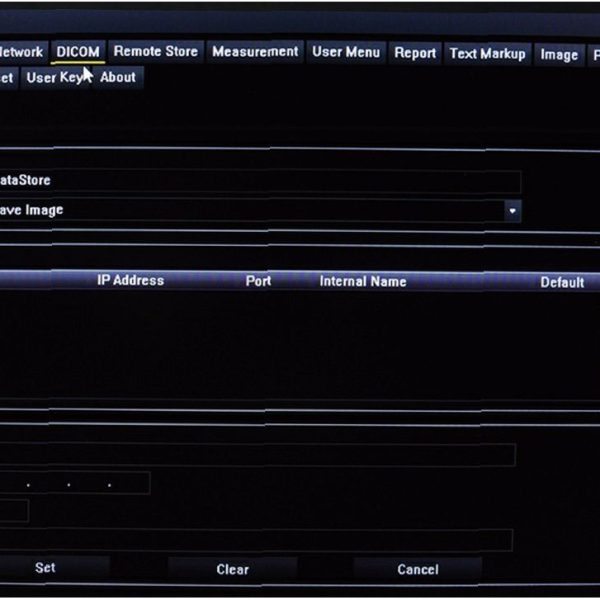The image size is (600, 600).
Task: Click the Default column header
Action: [x=562, y=283]
